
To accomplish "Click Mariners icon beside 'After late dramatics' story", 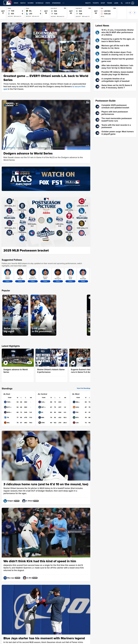I will (97, 67).
